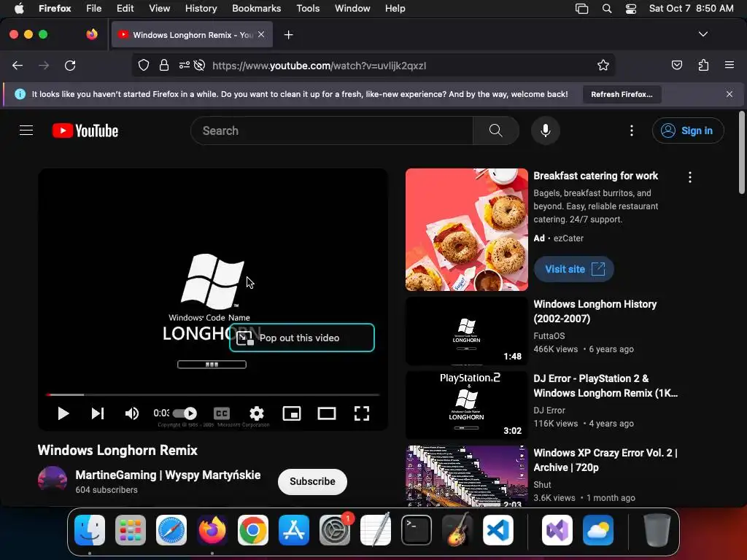Open a new tab
The image size is (747, 560).
pyautogui.click(x=288, y=35)
